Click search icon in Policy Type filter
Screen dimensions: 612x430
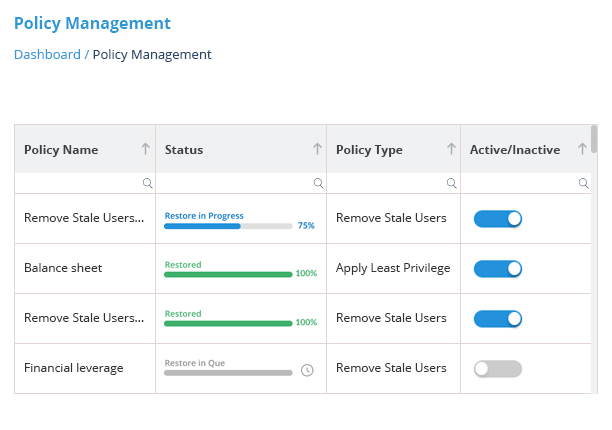pos(452,183)
